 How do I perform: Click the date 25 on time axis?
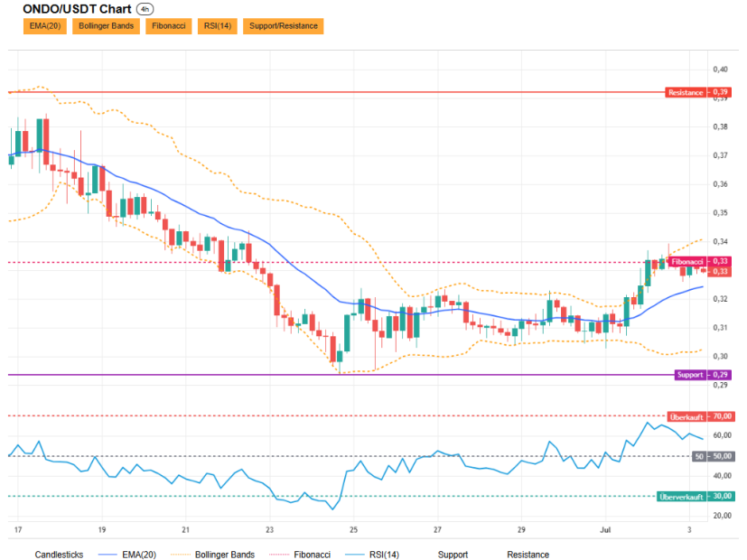(353, 529)
